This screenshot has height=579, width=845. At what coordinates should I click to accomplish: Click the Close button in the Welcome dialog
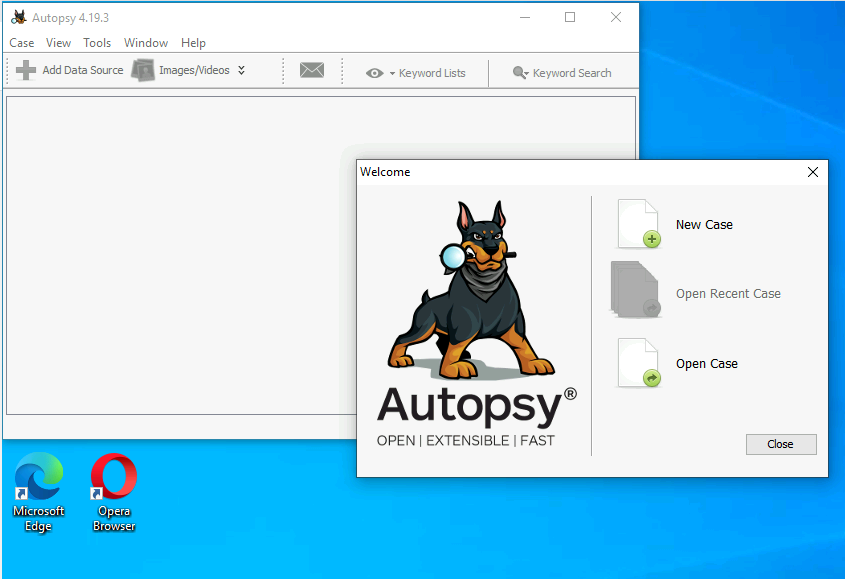point(781,444)
